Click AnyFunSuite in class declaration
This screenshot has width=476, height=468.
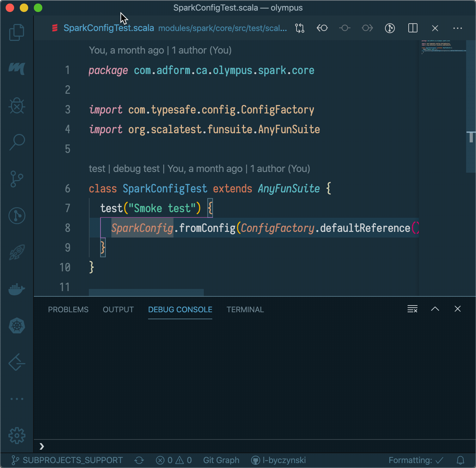click(289, 189)
